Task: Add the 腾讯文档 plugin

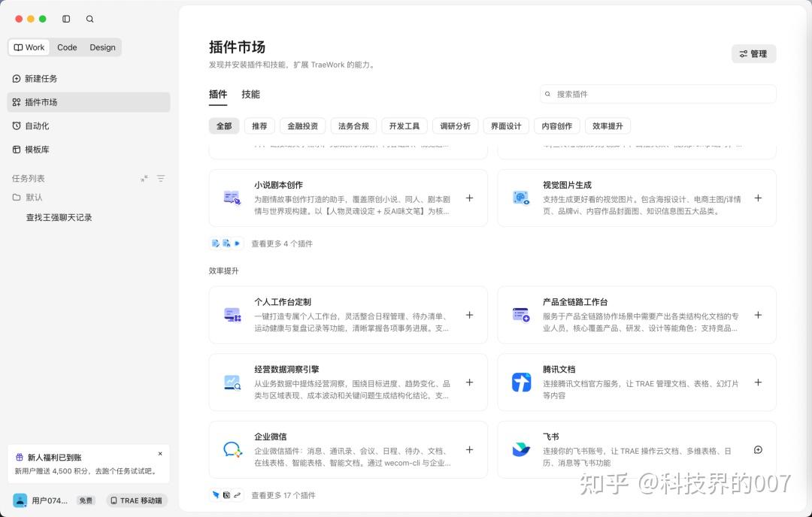Action: point(758,382)
